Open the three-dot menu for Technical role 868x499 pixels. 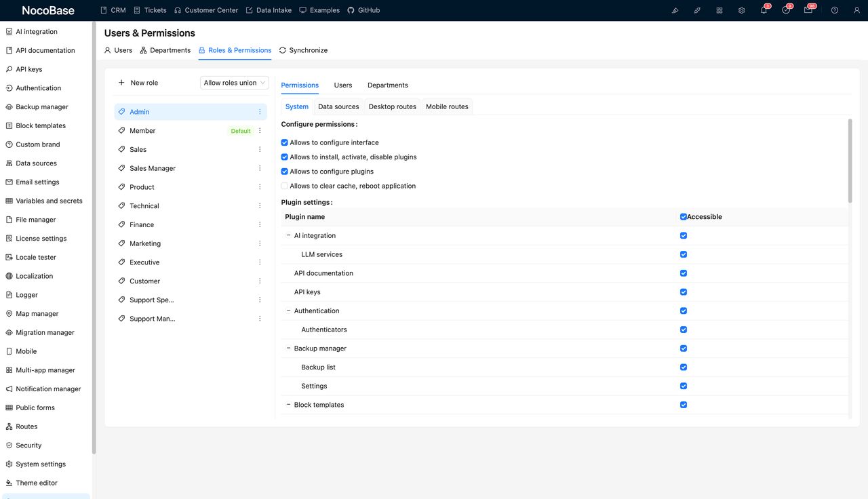click(x=260, y=206)
